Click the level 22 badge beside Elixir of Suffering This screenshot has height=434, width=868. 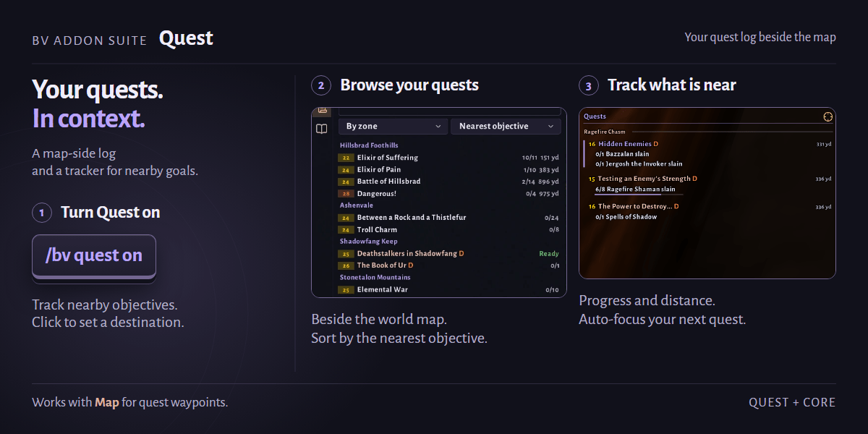346,158
